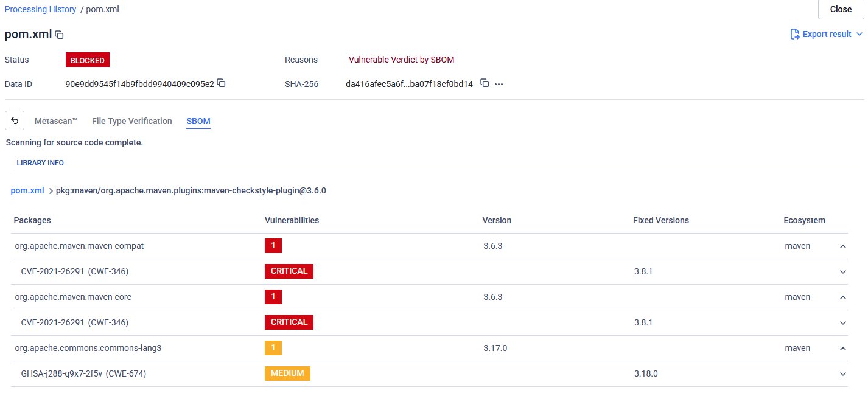Expand maven-compat CVE-2021-26291 details
The image size is (868, 396).
click(842, 272)
